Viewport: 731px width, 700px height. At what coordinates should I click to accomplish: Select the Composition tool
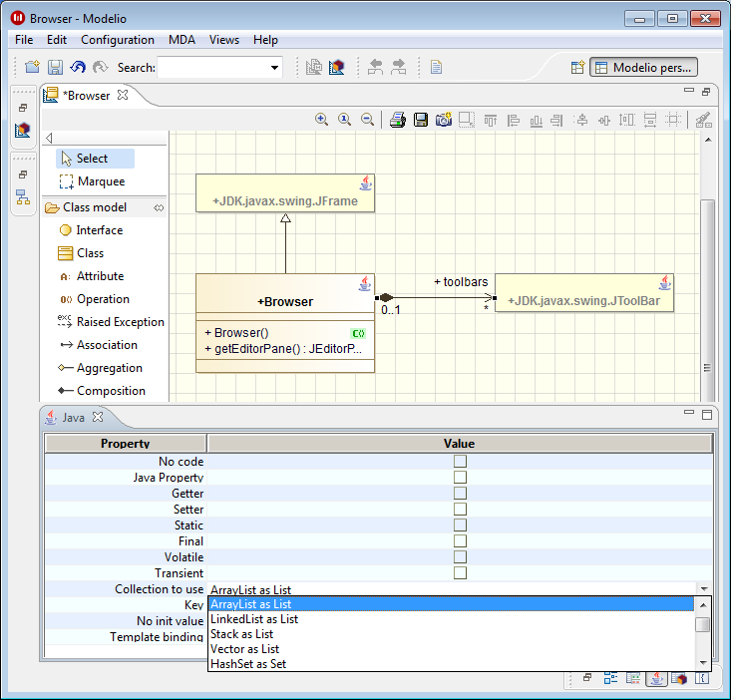click(102, 391)
